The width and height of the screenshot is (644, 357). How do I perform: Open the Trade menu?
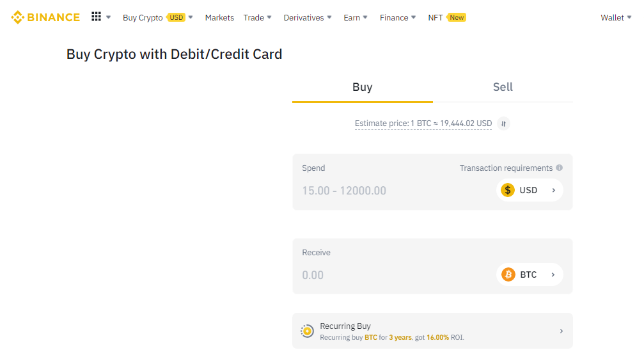[x=253, y=18]
